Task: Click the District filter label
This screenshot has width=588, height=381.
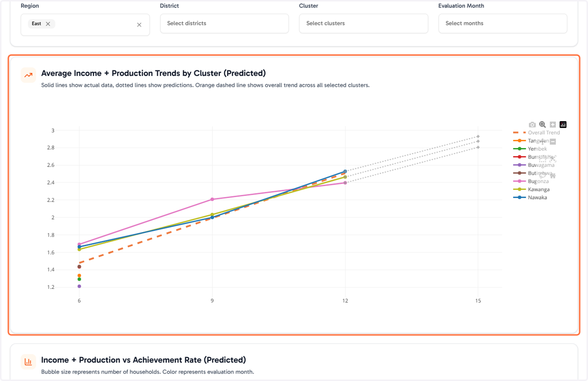Action: tap(170, 6)
